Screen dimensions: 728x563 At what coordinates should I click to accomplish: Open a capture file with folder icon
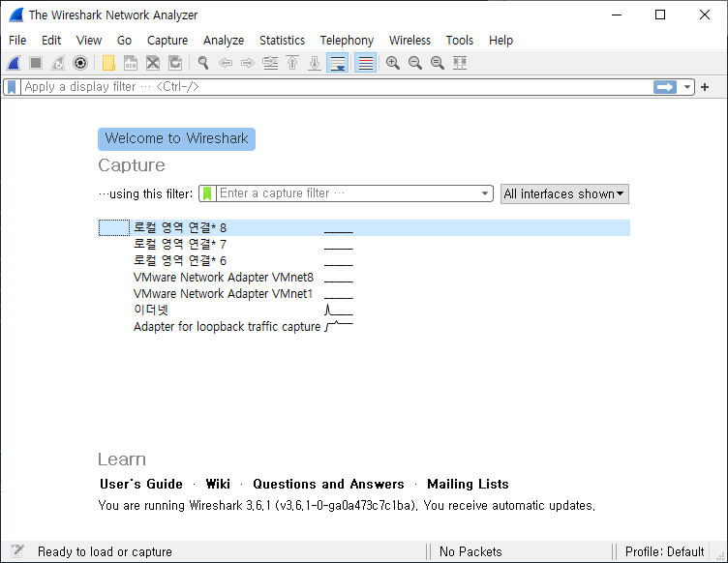[108, 63]
